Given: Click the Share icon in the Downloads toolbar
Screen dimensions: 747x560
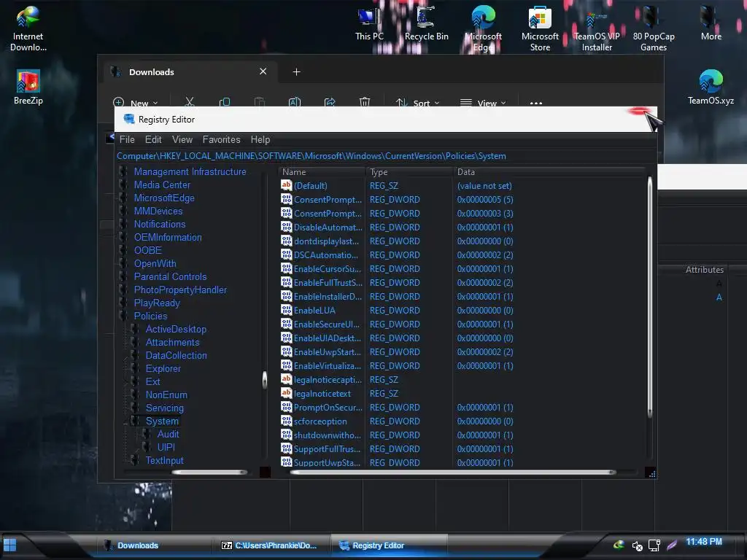Looking at the screenshot, I should click(330, 102).
